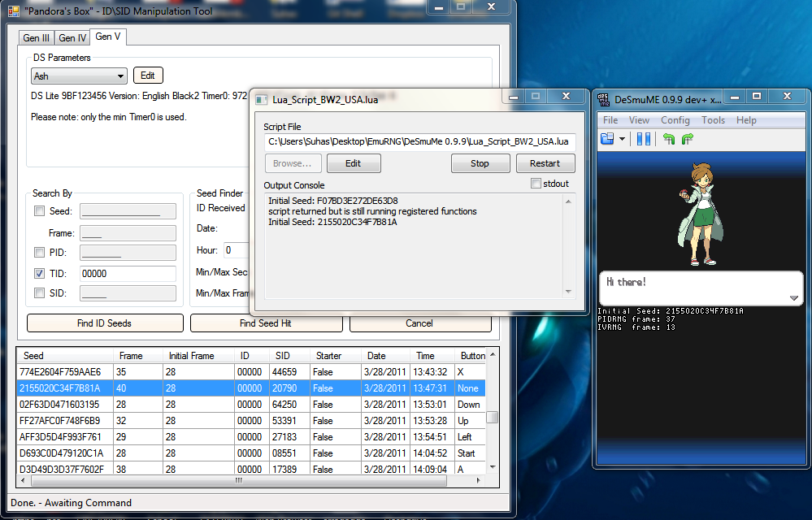Screen dimensions: 812x520
Task: Open DeSmuME File menu
Action: tap(610, 120)
